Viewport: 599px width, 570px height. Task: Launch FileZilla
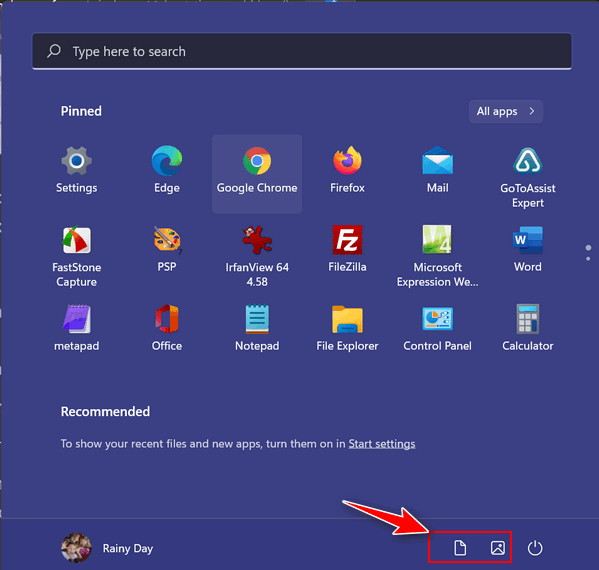[x=347, y=249]
